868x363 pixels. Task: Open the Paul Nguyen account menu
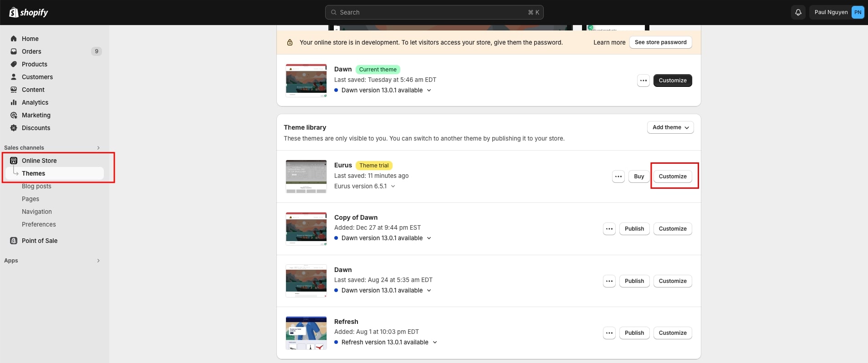coord(837,12)
